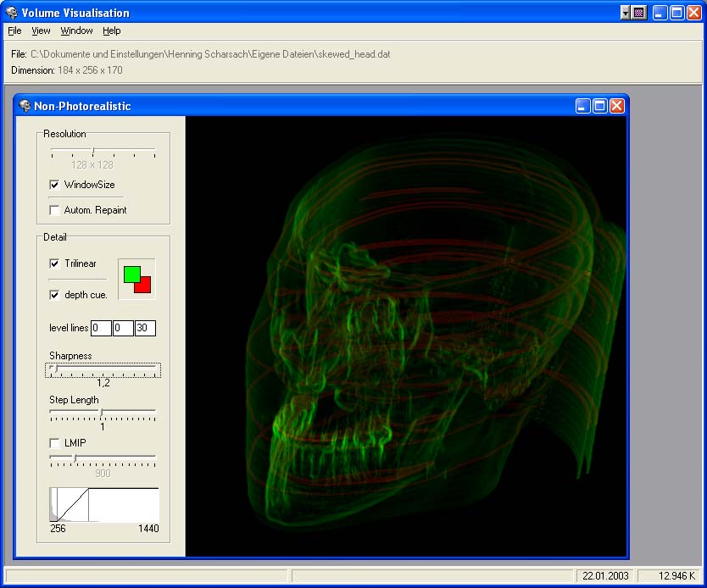This screenshot has height=588, width=707.
Task: Open the File menu
Action: 14,31
